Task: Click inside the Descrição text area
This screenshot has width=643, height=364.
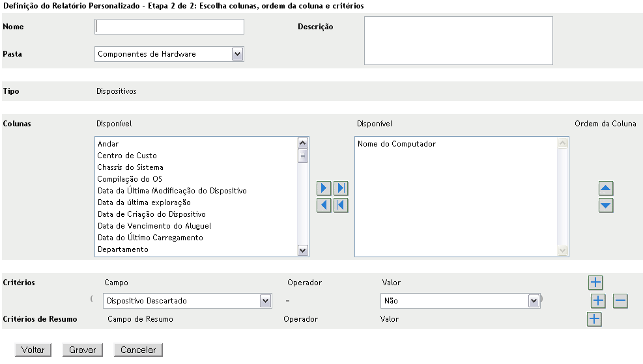Action: pos(458,40)
